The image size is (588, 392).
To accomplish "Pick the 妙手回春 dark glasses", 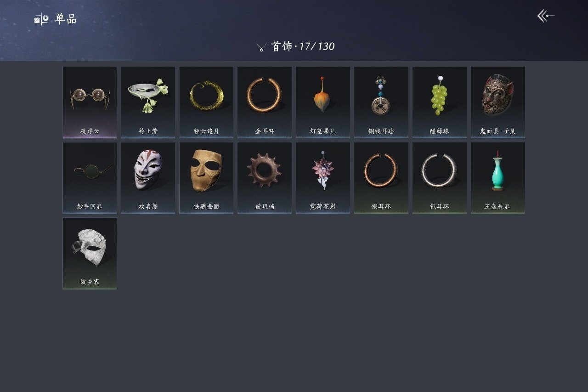I will (x=90, y=178).
